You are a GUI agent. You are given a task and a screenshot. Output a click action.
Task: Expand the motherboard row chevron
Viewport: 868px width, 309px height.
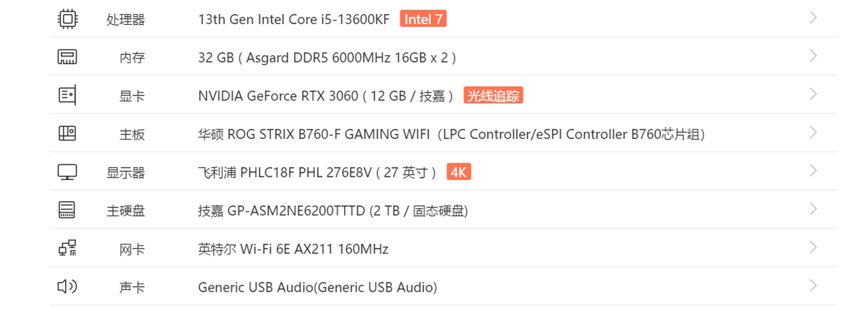(x=813, y=133)
